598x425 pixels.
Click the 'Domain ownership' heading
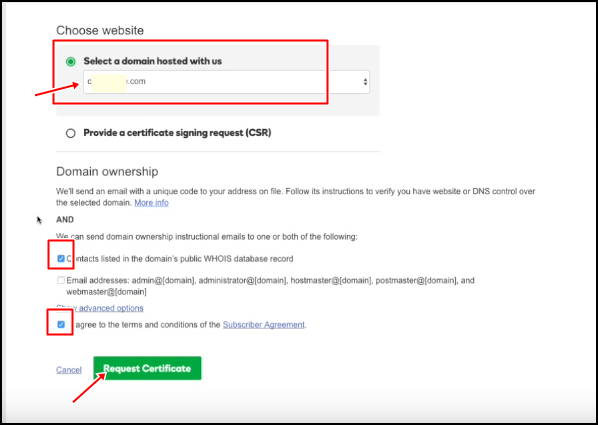pyautogui.click(x=107, y=172)
